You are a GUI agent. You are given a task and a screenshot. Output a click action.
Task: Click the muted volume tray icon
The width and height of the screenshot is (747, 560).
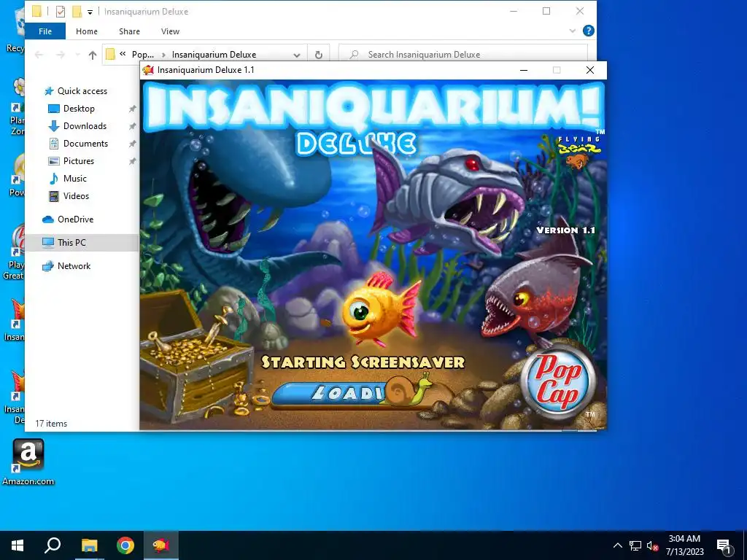point(652,545)
